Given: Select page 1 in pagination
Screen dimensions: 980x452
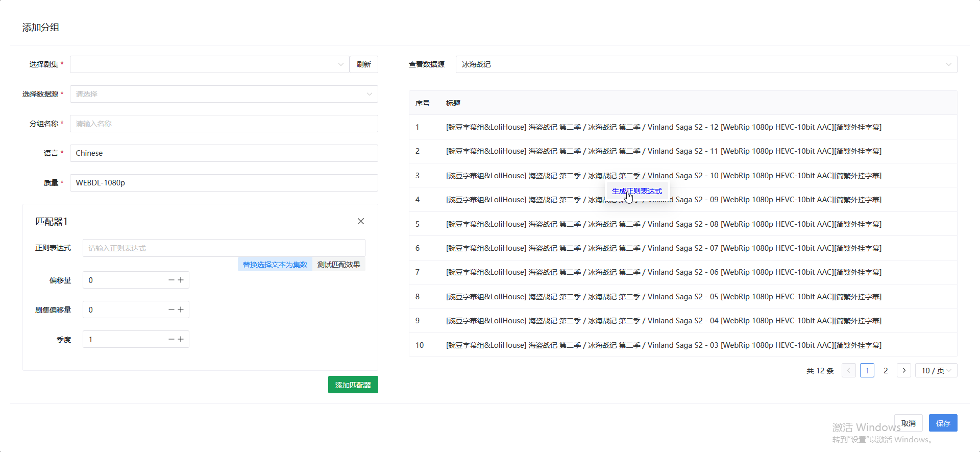Looking at the screenshot, I should [867, 370].
